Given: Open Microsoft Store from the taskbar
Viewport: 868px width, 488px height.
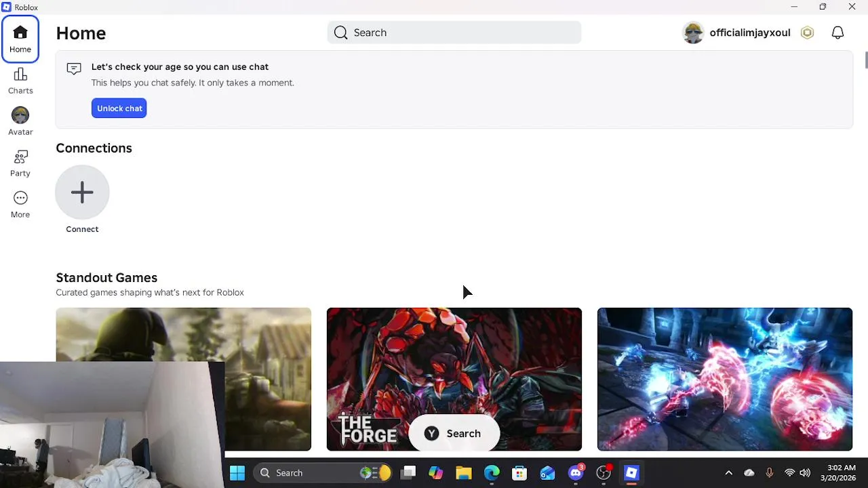Looking at the screenshot, I should click(519, 473).
